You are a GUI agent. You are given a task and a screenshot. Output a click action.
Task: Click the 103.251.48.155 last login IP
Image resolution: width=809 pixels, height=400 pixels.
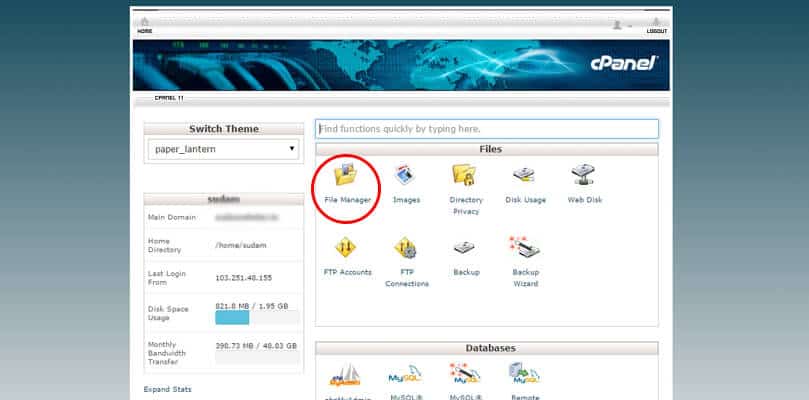[244, 278]
